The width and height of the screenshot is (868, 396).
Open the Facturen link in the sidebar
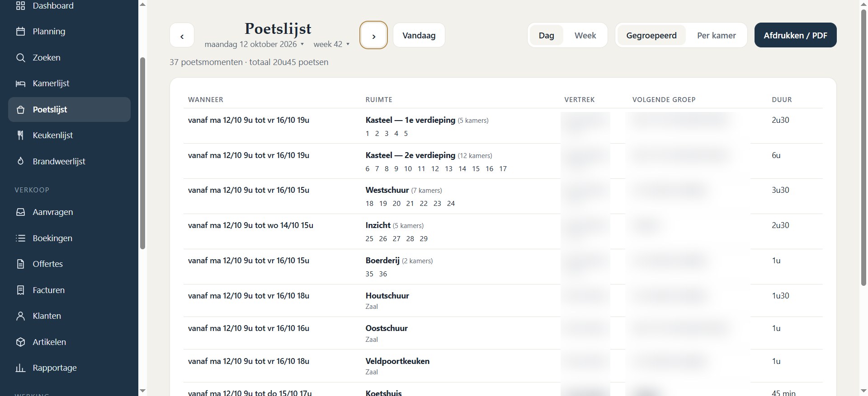tap(69, 290)
